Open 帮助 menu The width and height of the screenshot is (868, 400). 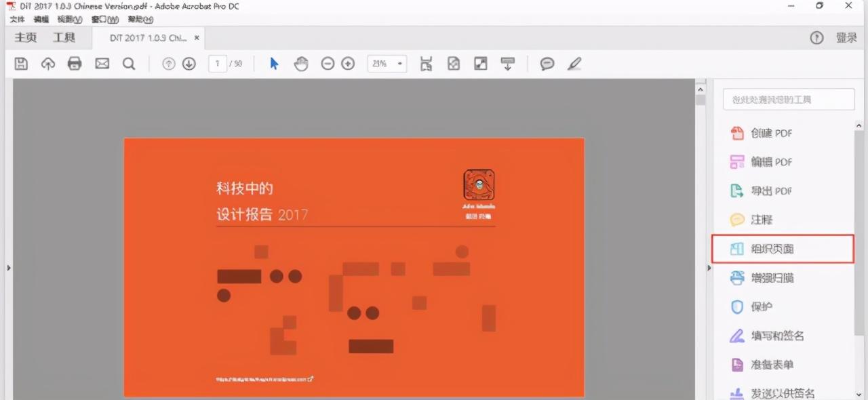[x=140, y=20]
